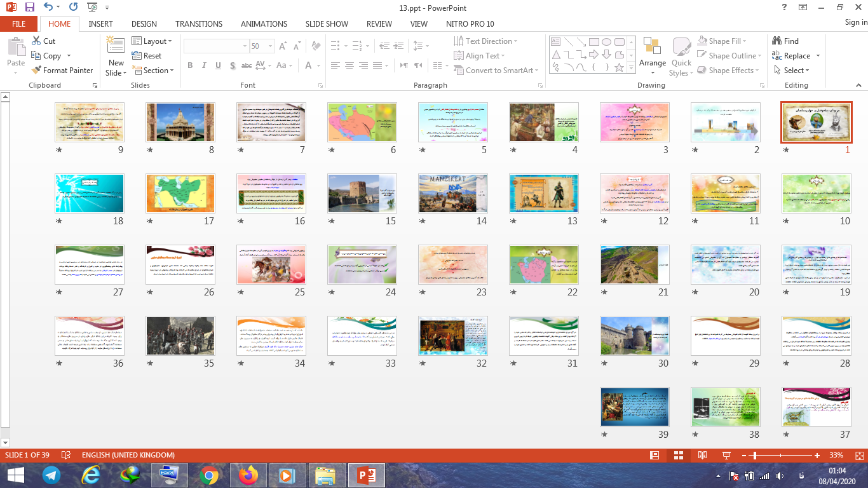Select slide 14 thumbnail titled Manzikert
868x488 pixels.
452,193
